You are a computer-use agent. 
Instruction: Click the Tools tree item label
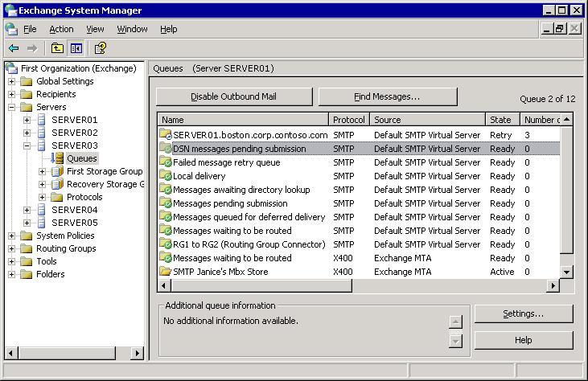coord(47,261)
